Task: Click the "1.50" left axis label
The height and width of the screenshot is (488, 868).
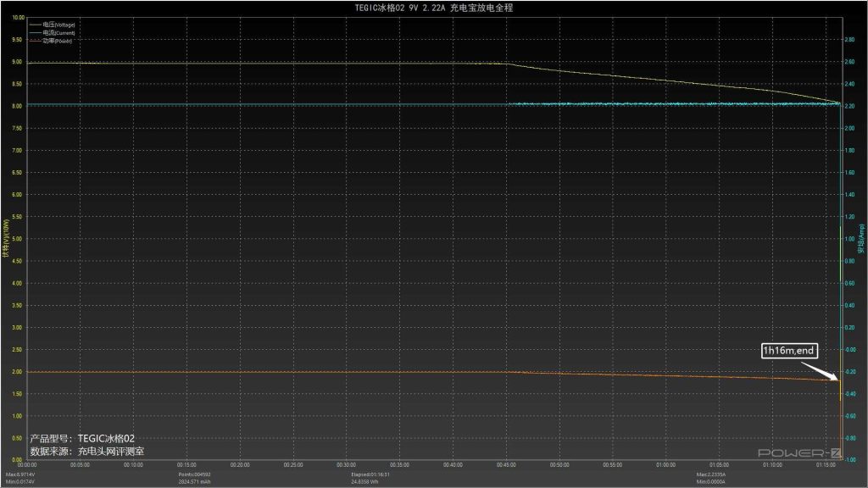Action: pyautogui.click(x=17, y=394)
